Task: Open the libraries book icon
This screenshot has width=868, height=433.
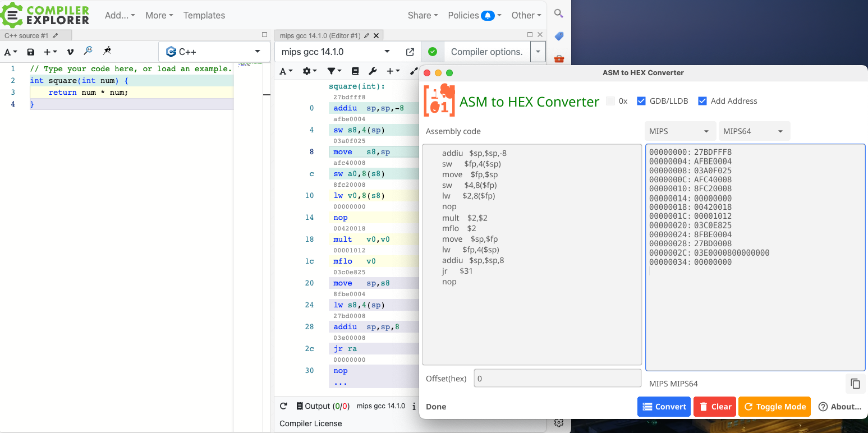Action: click(355, 71)
